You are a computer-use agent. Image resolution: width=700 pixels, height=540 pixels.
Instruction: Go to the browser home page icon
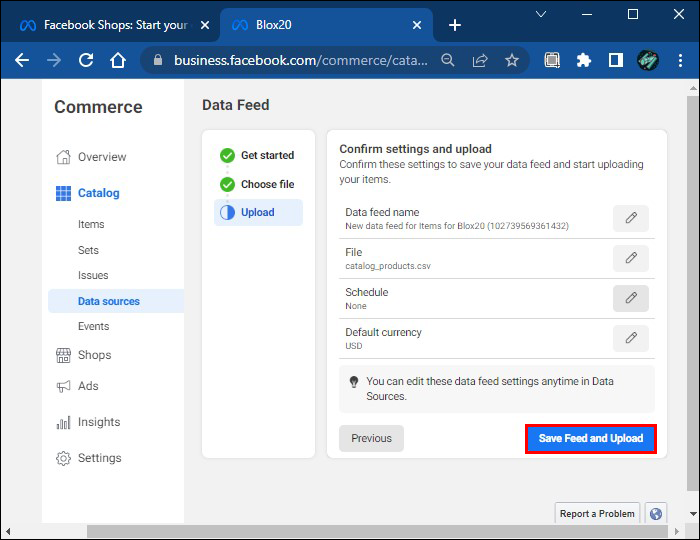[118, 60]
